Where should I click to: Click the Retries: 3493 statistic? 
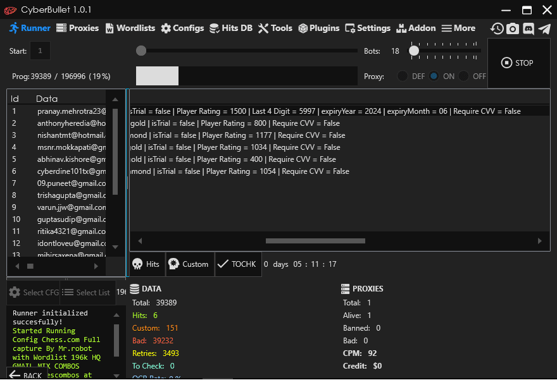click(156, 353)
